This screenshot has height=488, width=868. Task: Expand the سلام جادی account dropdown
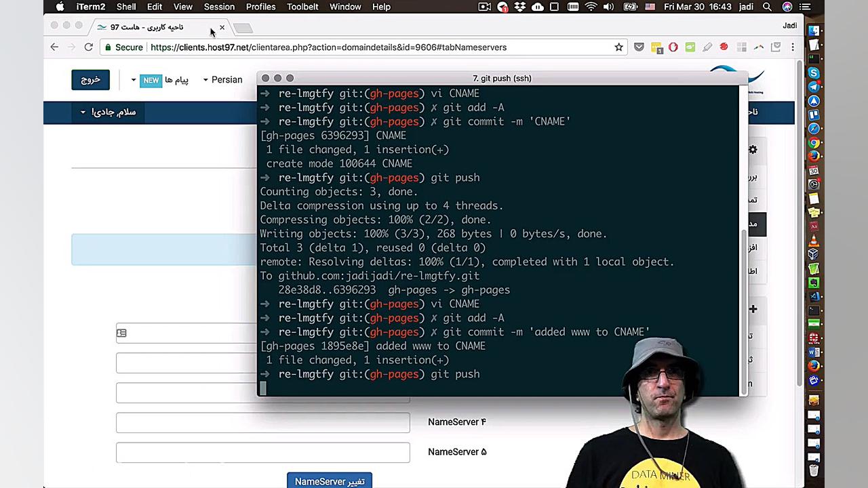[108, 112]
